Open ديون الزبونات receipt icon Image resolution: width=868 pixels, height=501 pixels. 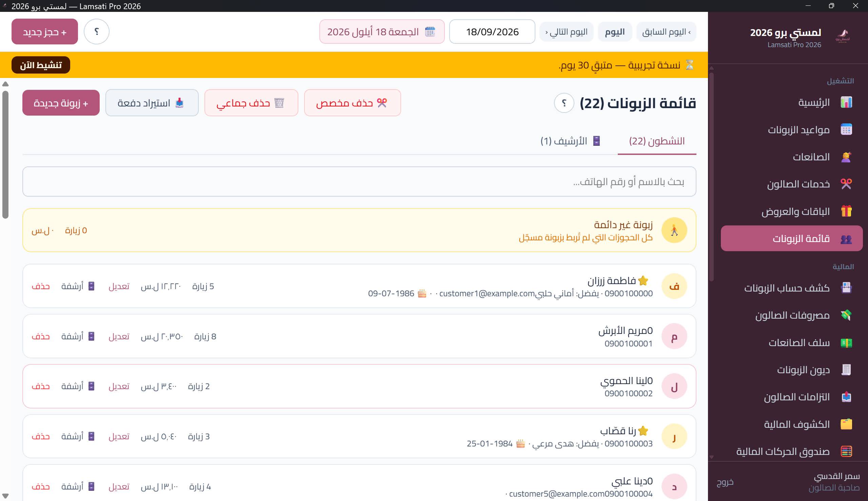coord(846,370)
